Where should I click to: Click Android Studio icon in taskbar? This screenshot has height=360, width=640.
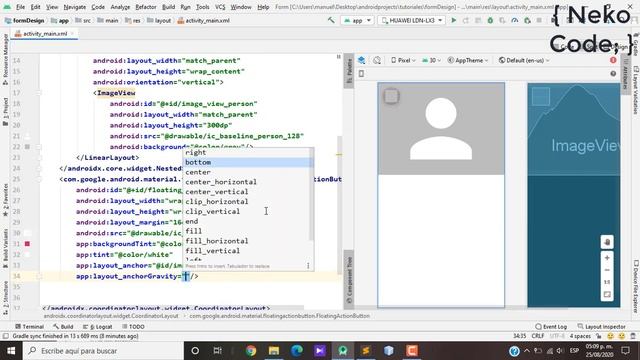coord(343,351)
